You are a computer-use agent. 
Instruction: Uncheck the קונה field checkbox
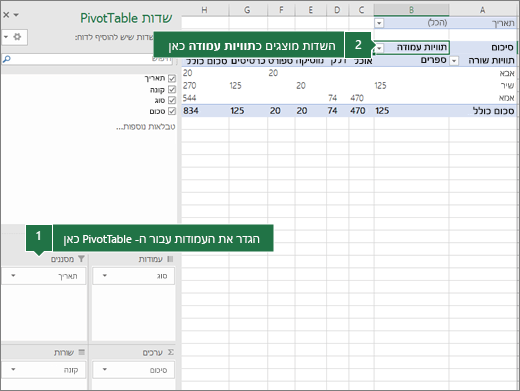(x=172, y=90)
